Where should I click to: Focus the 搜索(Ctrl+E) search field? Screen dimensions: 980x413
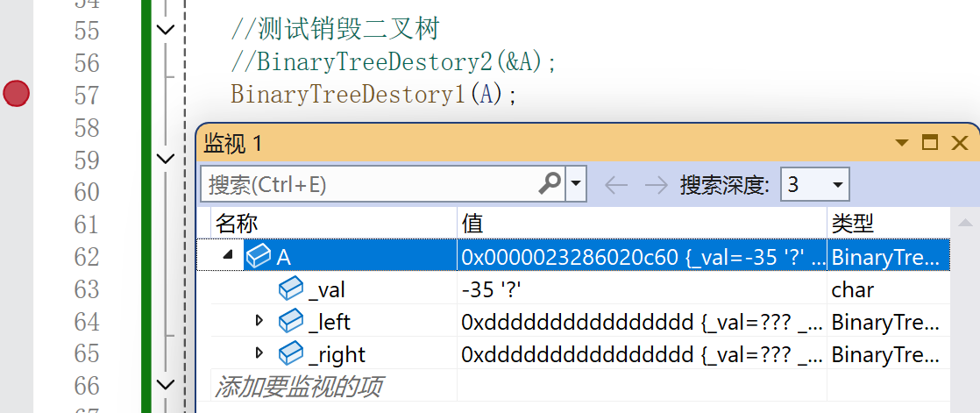click(382, 184)
